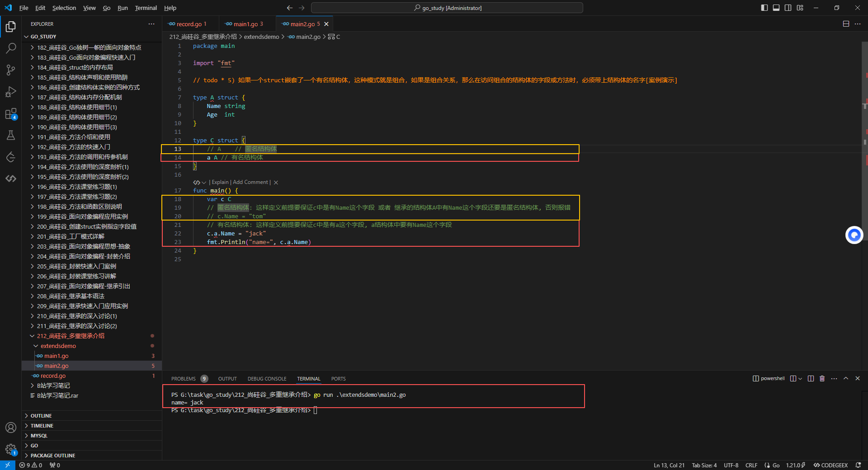Split the terminal panel
Screen dimensions: 868x470
point(811,379)
